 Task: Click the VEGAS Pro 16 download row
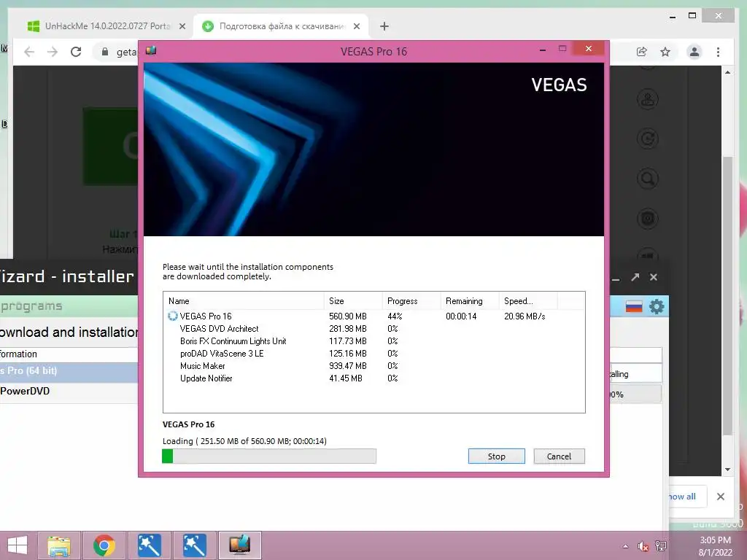pos(374,316)
